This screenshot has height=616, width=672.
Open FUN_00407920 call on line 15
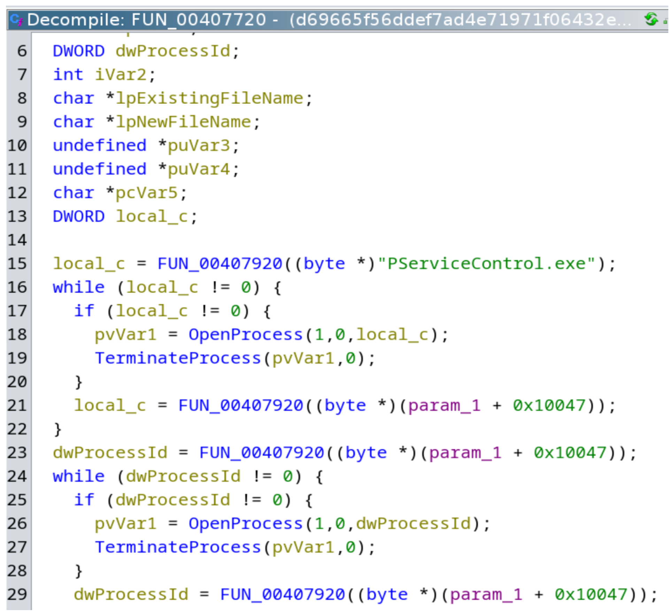(x=219, y=264)
